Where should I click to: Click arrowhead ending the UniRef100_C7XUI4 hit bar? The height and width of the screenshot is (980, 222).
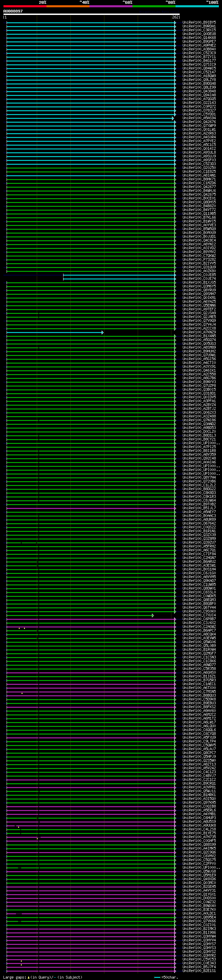click(153, 615)
